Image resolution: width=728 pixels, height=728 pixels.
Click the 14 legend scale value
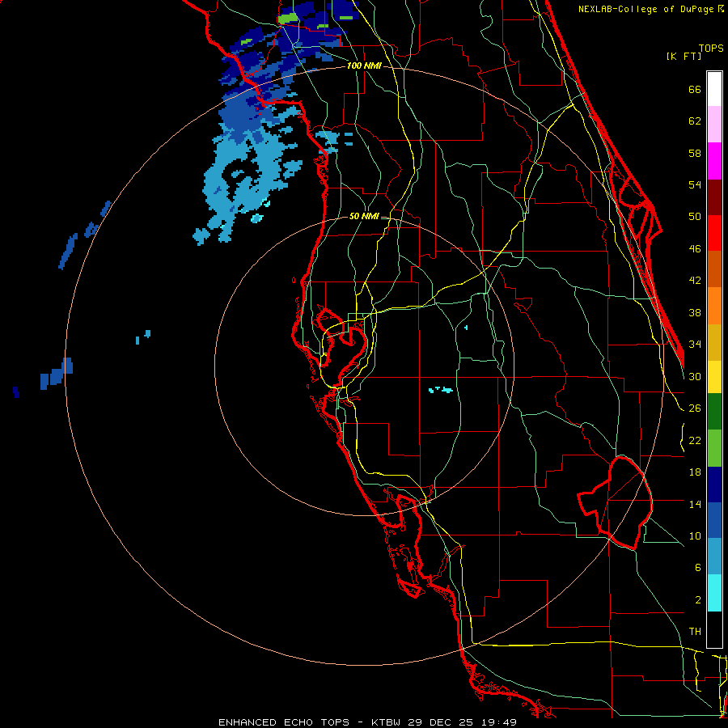pos(695,504)
